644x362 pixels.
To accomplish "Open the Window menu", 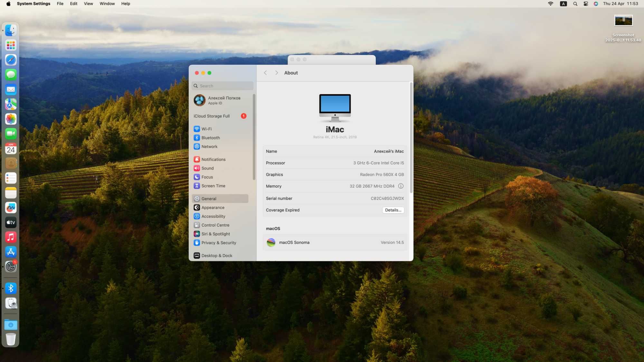I will point(107,4).
